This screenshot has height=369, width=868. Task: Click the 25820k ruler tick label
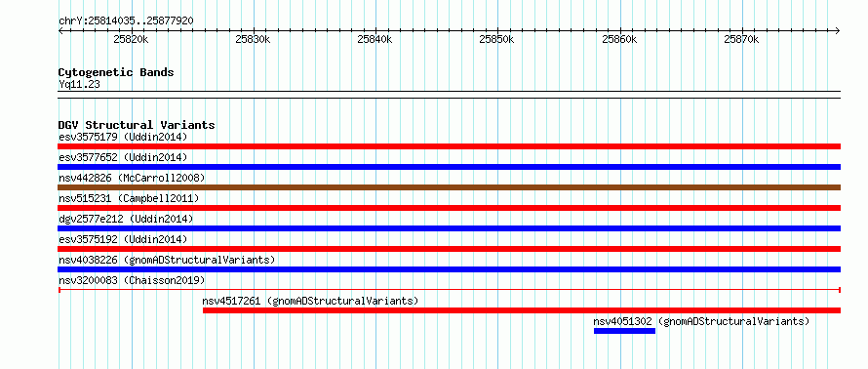pos(131,39)
